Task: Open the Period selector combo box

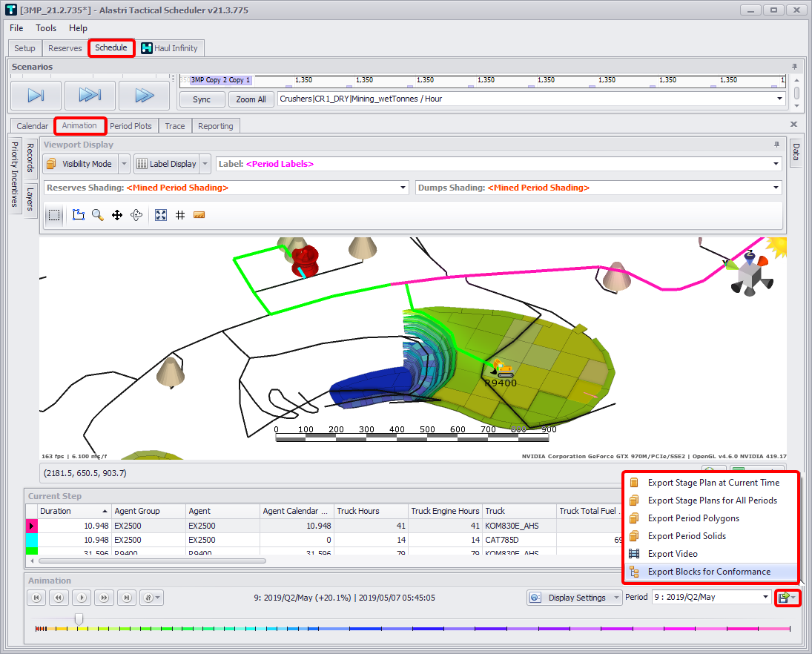Action: 765,597
